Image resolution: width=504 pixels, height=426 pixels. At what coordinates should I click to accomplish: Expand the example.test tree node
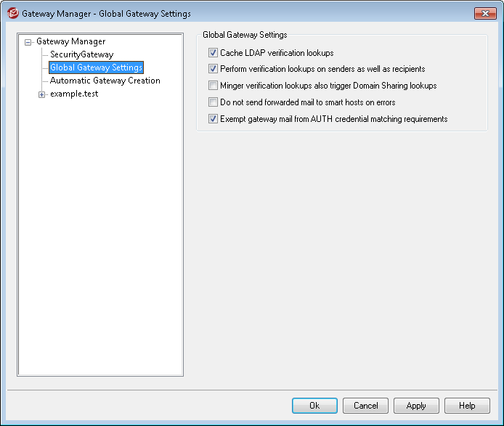(x=41, y=94)
